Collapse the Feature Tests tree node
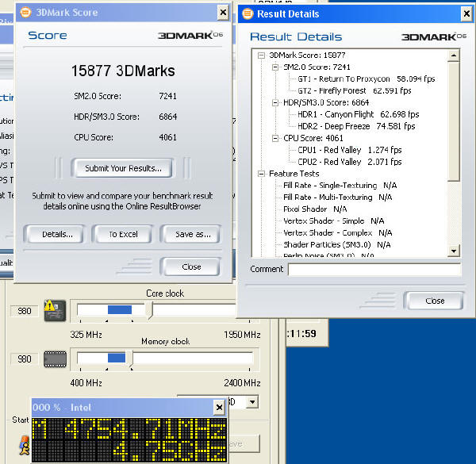 (261, 174)
